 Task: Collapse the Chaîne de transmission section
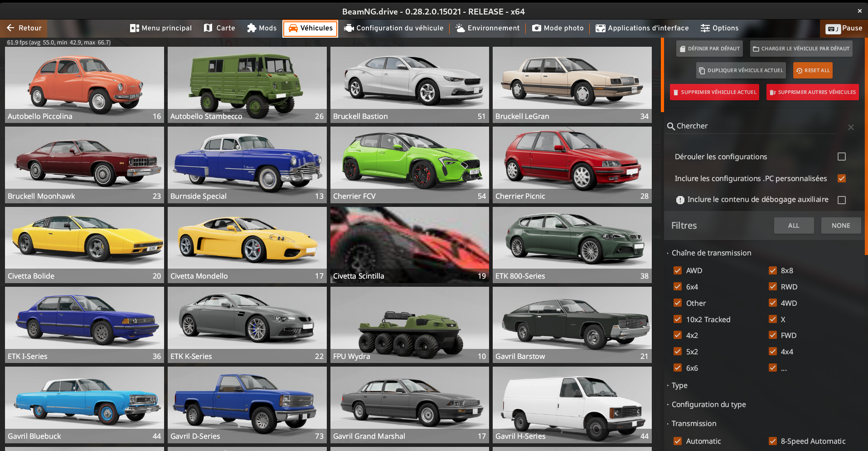tap(711, 253)
